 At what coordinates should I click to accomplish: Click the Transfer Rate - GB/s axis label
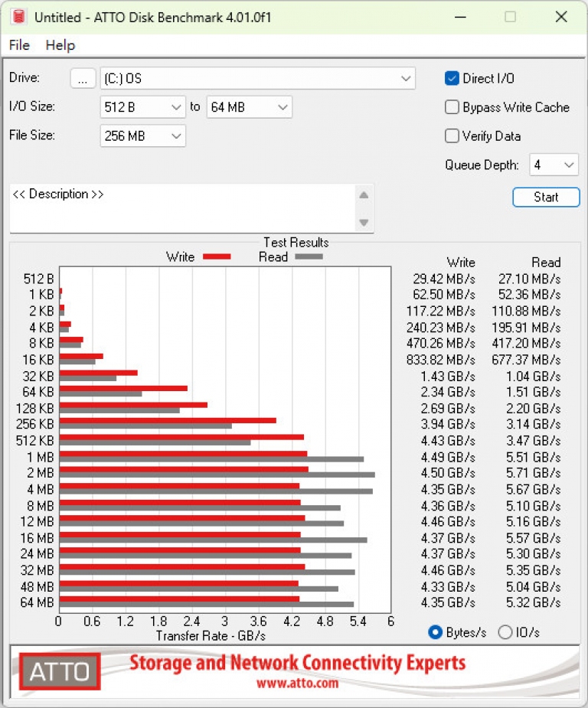[211, 636]
